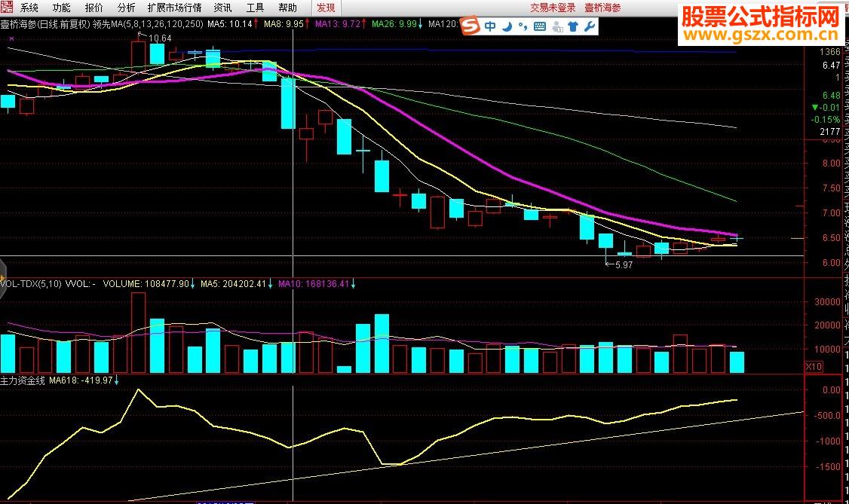Click the MA5: 10.14 value
Screen dimensions: 849x504
point(230,24)
